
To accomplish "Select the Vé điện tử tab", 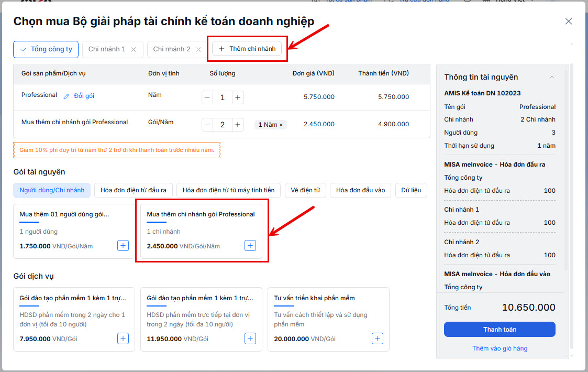I will (305, 190).
